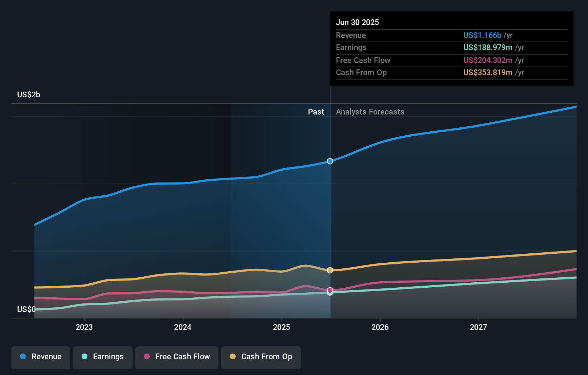
Task: Click the 2026 axis label
Action: point(381,327)
